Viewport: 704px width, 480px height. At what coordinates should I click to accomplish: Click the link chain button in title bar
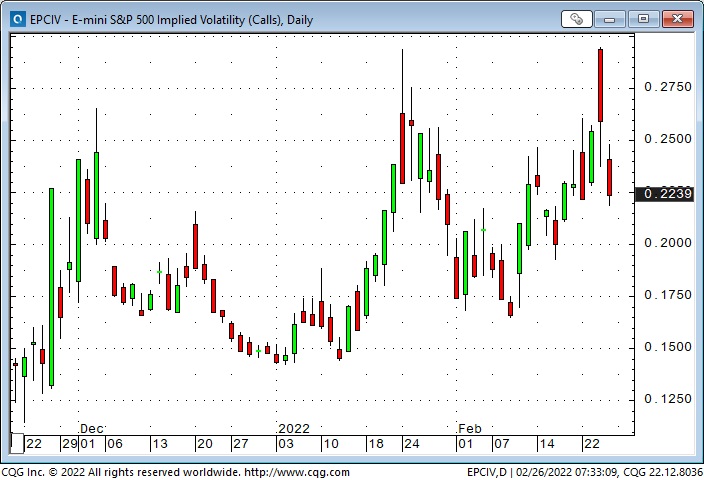pos(576,19)
